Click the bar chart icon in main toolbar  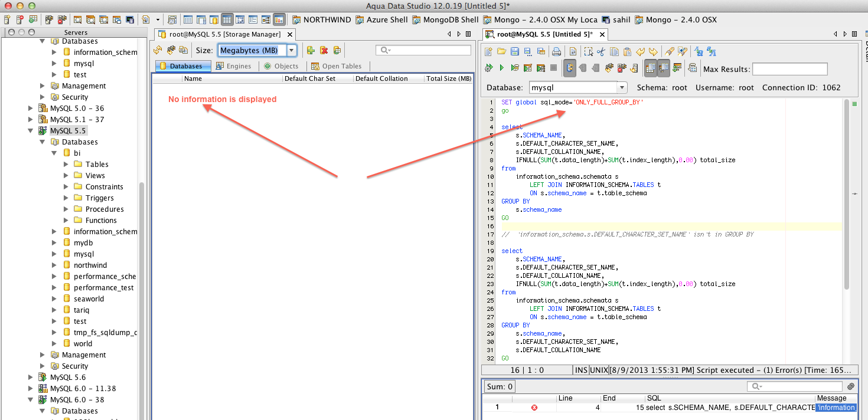point(279,19)
